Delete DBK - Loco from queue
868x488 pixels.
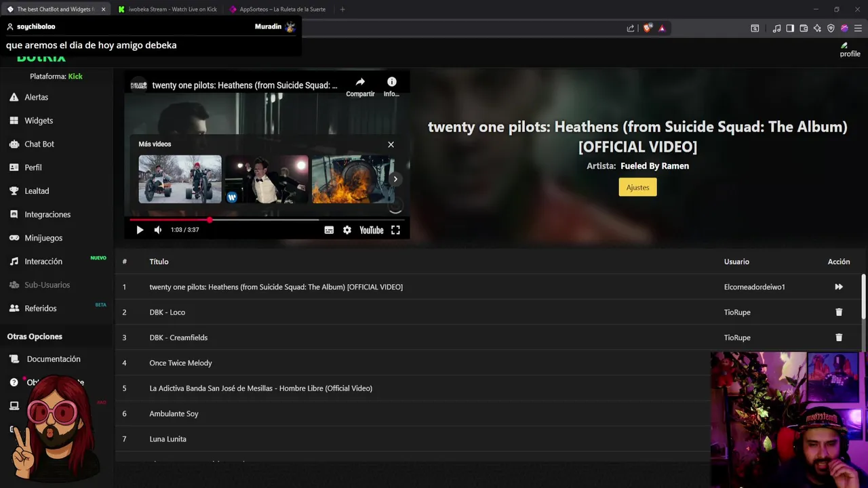pyautogui.click(x=839, y=312)
